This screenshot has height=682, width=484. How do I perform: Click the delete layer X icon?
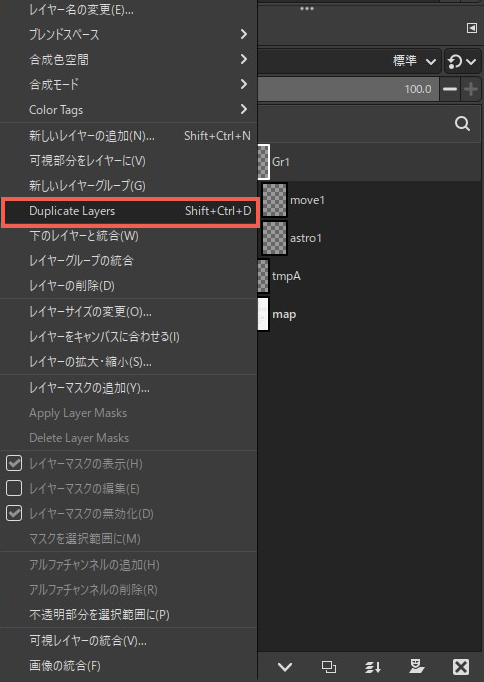(461, 666)
